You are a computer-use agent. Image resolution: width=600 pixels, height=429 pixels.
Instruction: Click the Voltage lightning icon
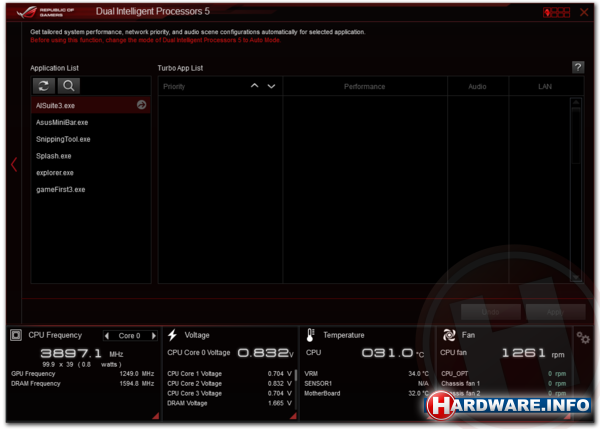click(173, 335)
